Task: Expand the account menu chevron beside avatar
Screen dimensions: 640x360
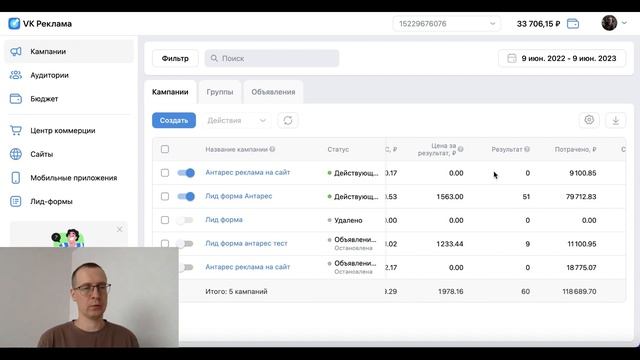Action: coord(624,23)
